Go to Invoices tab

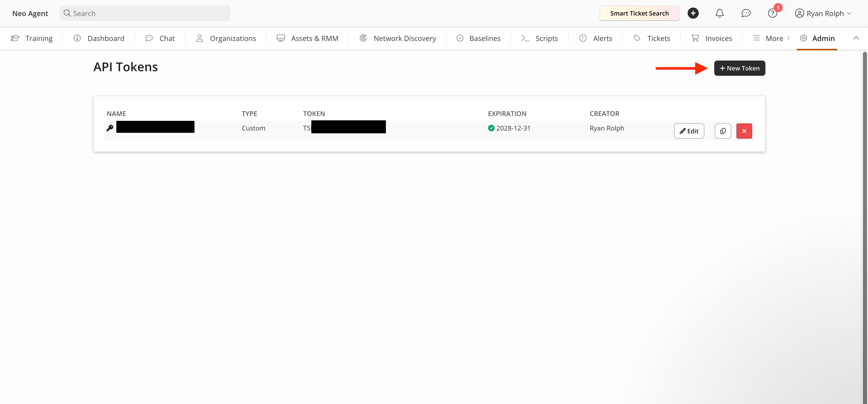pyautogui.click(x=711, y=38)
